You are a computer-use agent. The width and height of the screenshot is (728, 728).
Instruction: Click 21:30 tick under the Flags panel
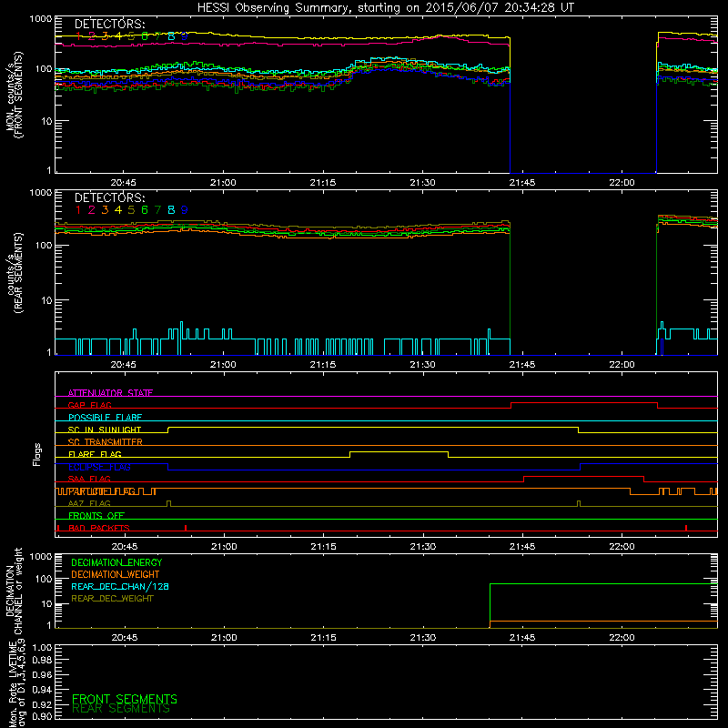(423, 547)
